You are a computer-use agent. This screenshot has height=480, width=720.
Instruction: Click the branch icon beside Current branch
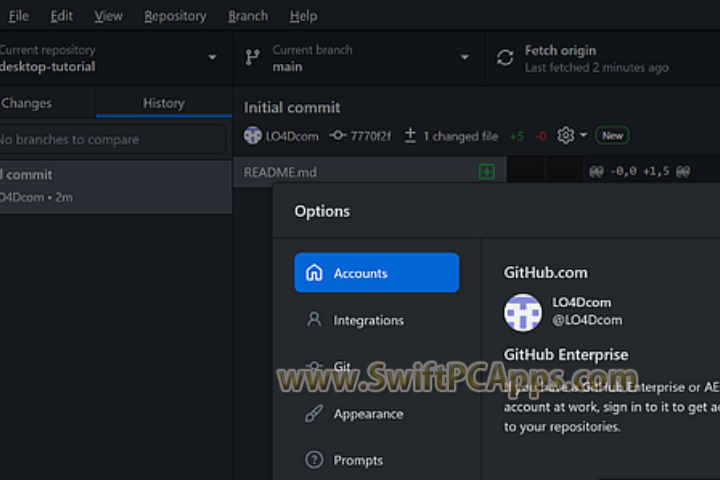click(x=252, y=57)
